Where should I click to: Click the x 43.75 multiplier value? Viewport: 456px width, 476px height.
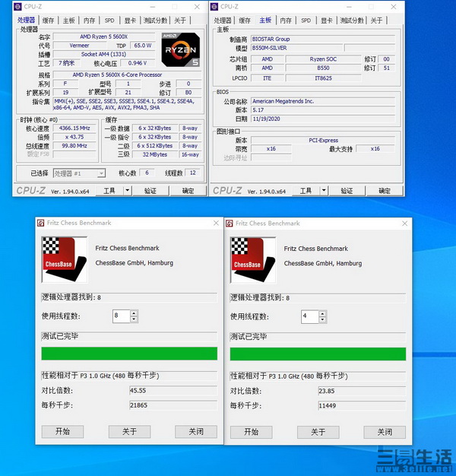(74, 137)
